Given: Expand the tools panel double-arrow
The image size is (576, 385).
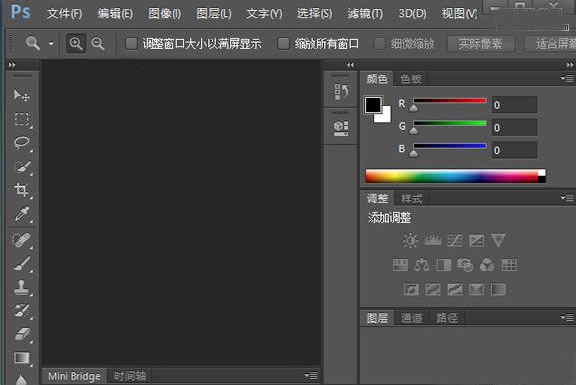Looking at the screenshot, I should click(12, 65).
